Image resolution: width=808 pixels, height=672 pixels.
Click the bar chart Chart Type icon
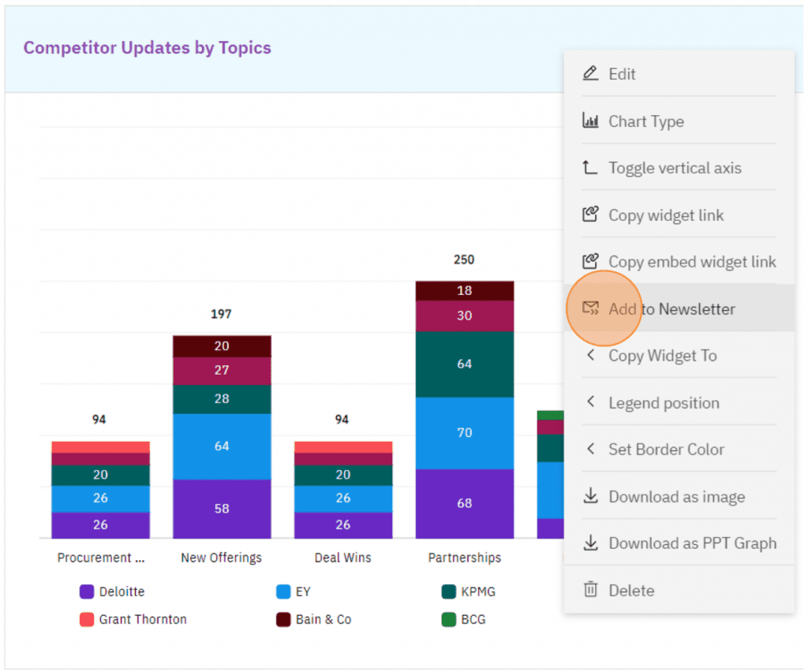(590, 121)
